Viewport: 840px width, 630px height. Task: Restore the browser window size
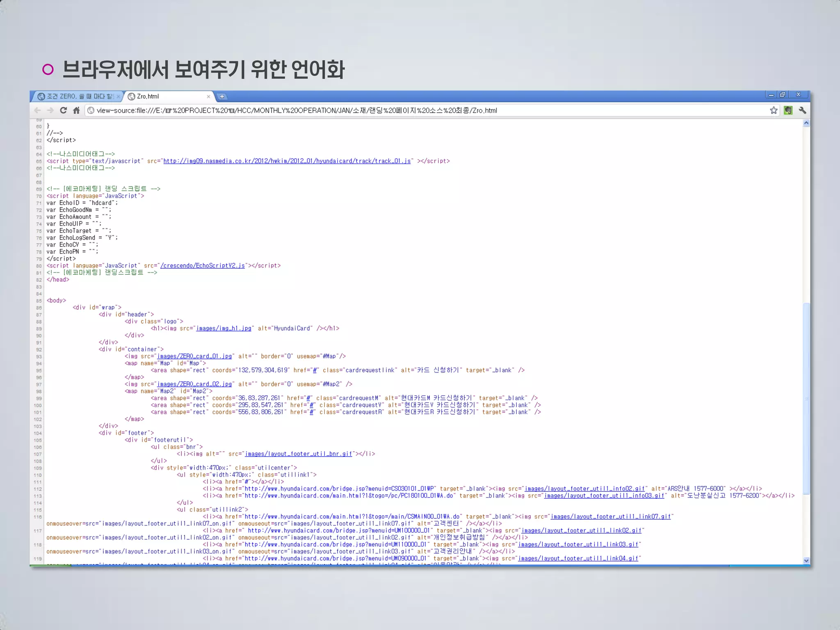coord(783,95)
